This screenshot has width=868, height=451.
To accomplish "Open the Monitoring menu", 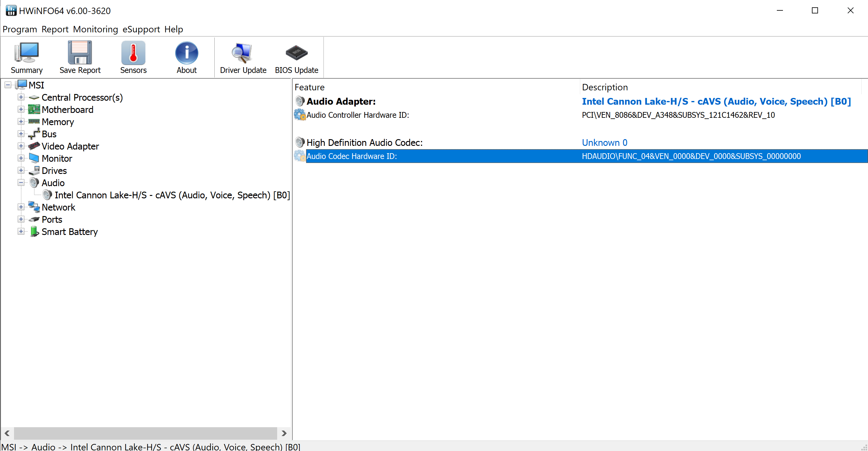I will tap(95, 29).
